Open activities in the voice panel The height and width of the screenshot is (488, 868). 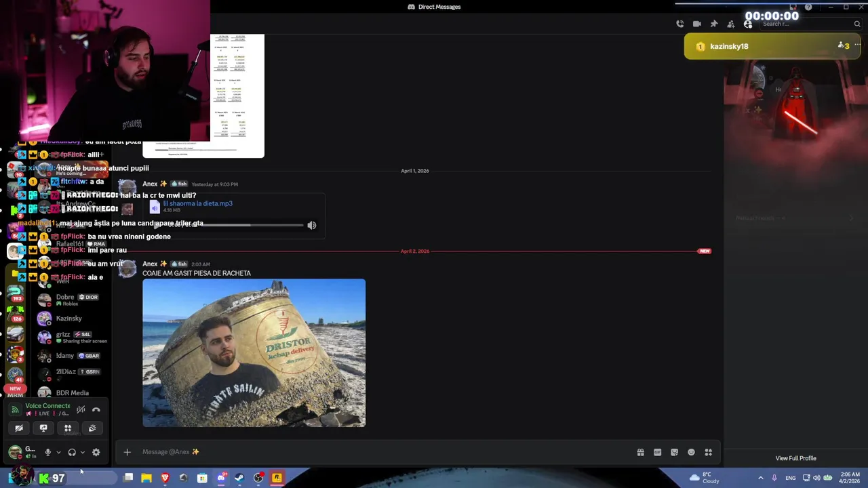tap(68, 428)
